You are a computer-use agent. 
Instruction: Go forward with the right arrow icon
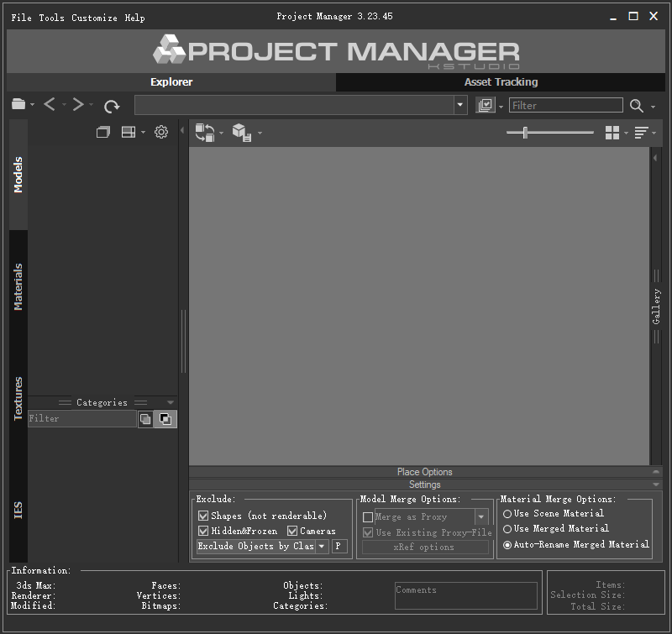[78, 104]
